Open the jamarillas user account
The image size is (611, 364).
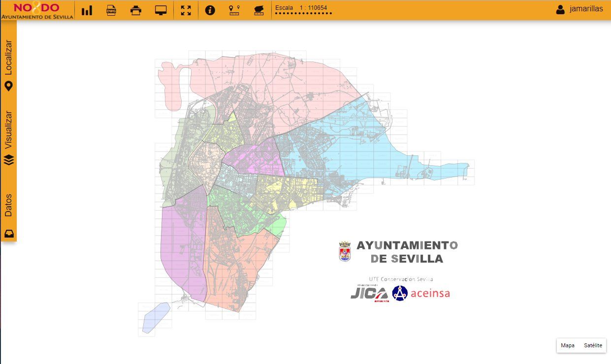[x=579, y=9]
